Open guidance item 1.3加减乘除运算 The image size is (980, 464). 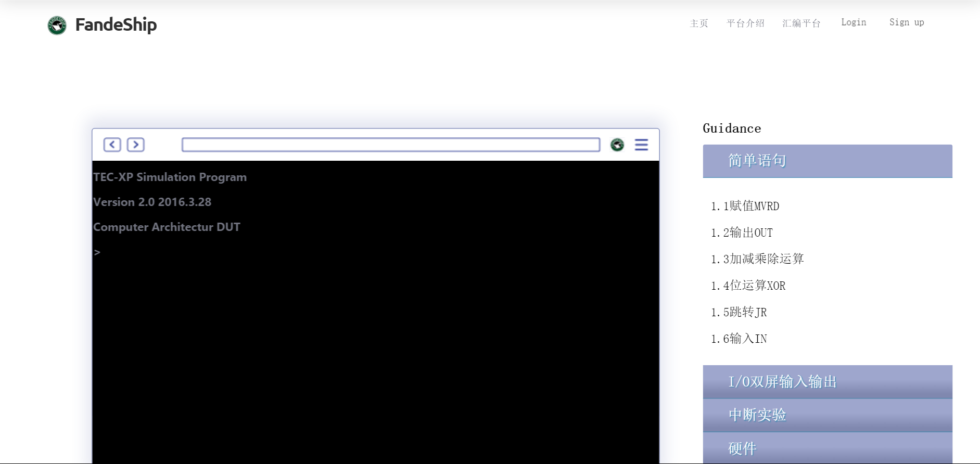coord(757,259)
